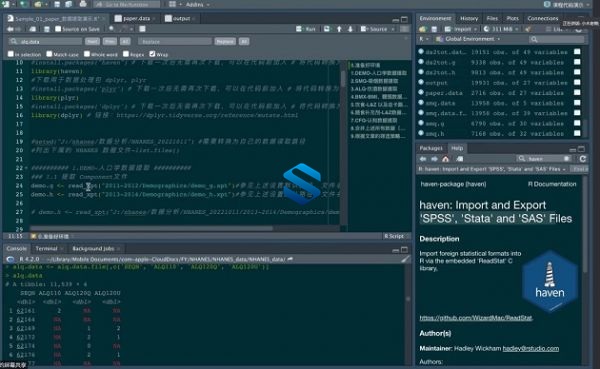Viewport: 600px width, 369px height.
Task: Toggle Source on Save checkbox
Action: (58, 29)
